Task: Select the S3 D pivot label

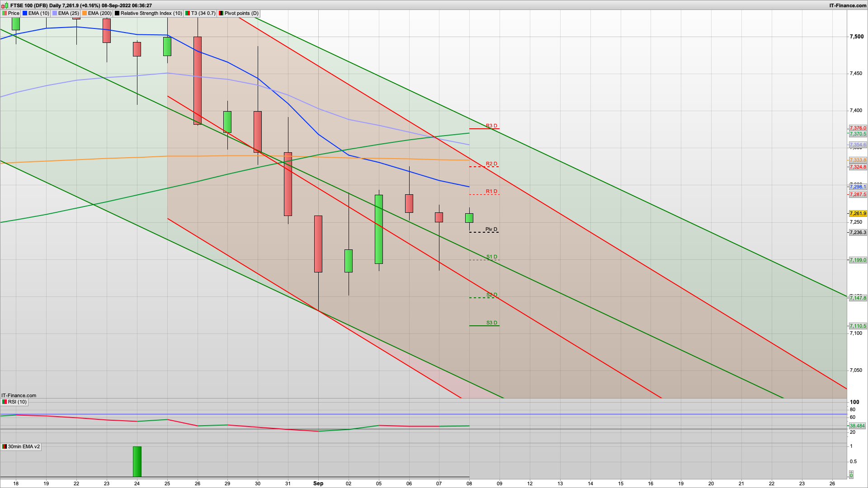Action: pyautogui.click(x=491, y=323)
